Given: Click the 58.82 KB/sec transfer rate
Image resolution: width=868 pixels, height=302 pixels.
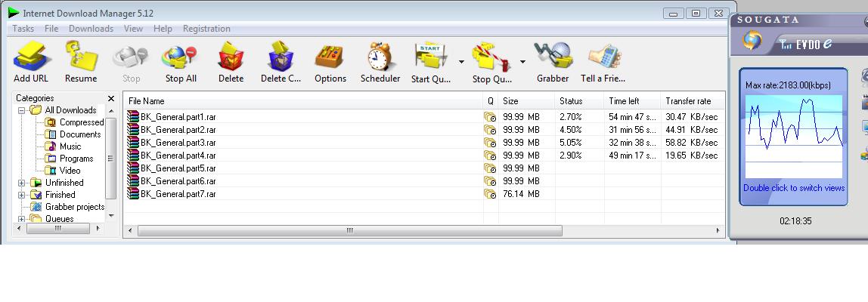Looking at the screenshot, I should (691, 143).
